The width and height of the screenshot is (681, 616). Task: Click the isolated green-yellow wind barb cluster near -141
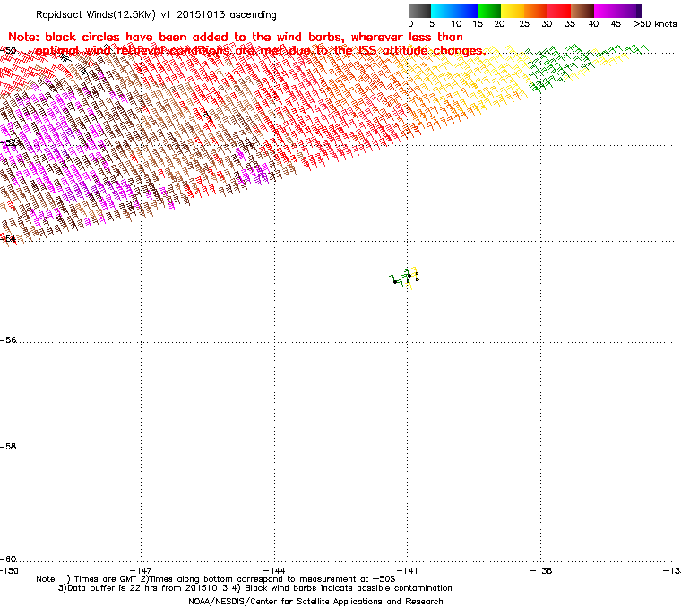[x=404, y=278]
